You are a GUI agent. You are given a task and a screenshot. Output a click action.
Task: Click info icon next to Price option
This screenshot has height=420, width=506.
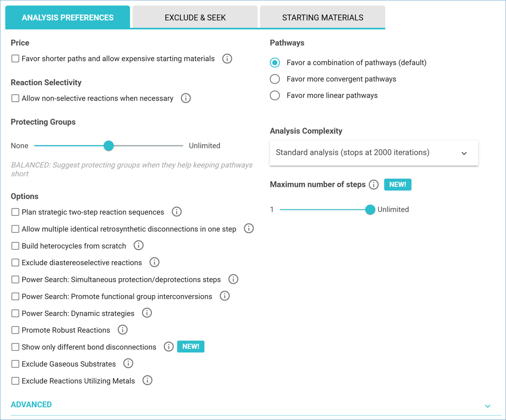coord(227,59)
